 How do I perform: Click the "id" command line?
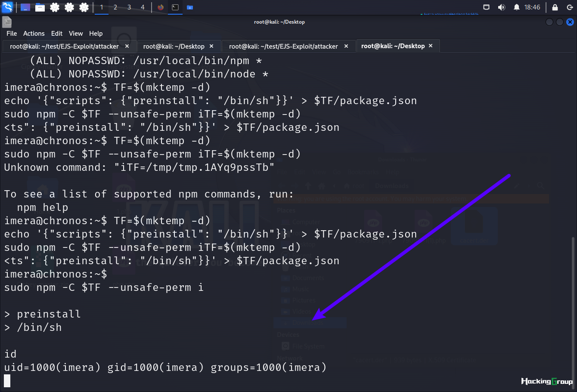[10, 354]
